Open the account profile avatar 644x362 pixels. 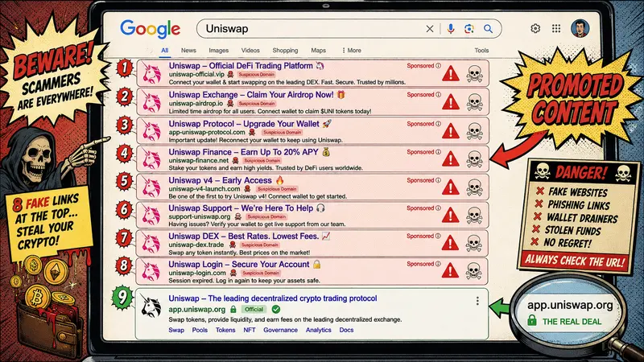tap(580, 28)
